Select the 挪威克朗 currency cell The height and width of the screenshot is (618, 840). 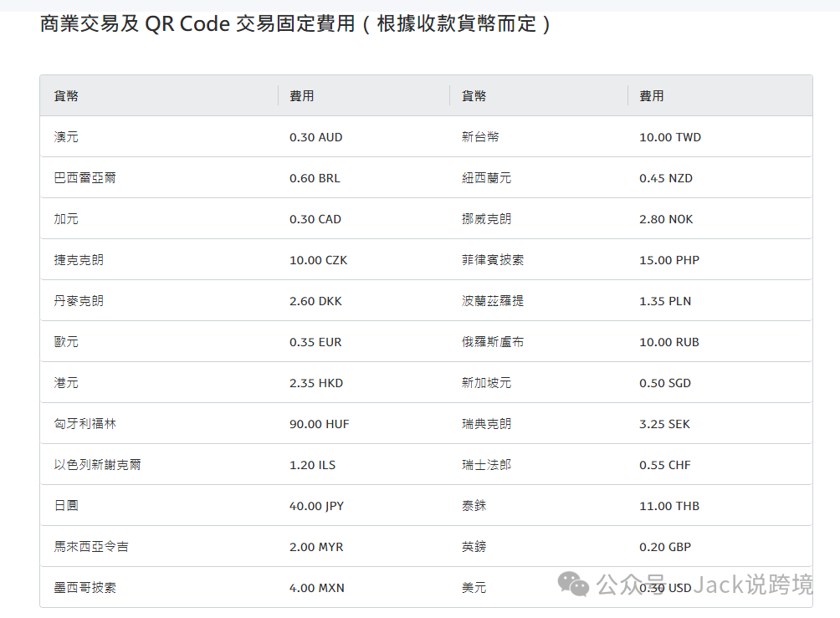pos(486,219)
